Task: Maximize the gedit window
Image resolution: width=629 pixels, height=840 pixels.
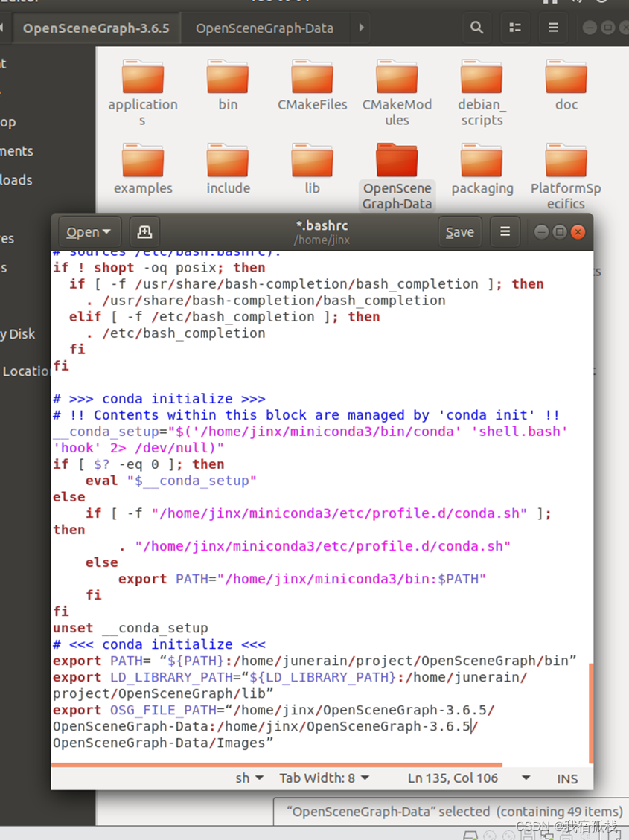Action: click(559, 232)
